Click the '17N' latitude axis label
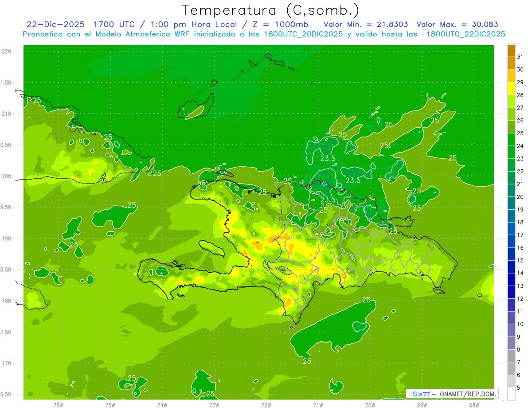Image resolution: width=532 pixels, height=411 pixels. click(7, 363)
